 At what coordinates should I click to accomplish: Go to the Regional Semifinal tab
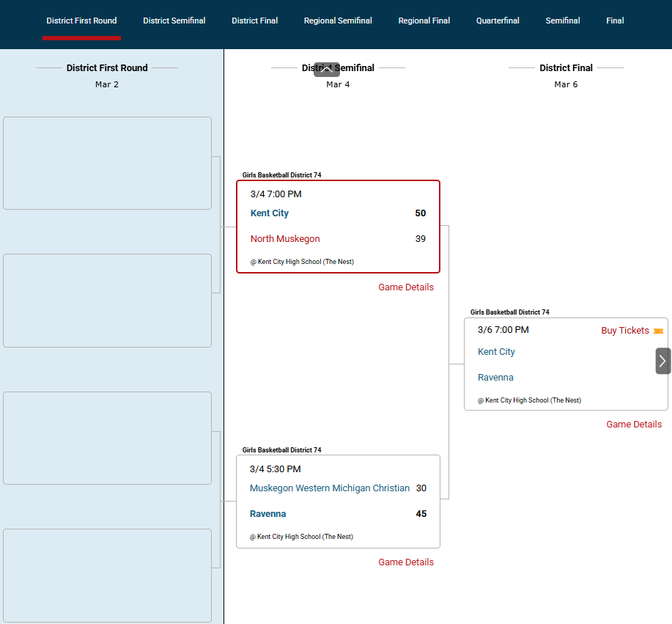(x=338, y=21)
